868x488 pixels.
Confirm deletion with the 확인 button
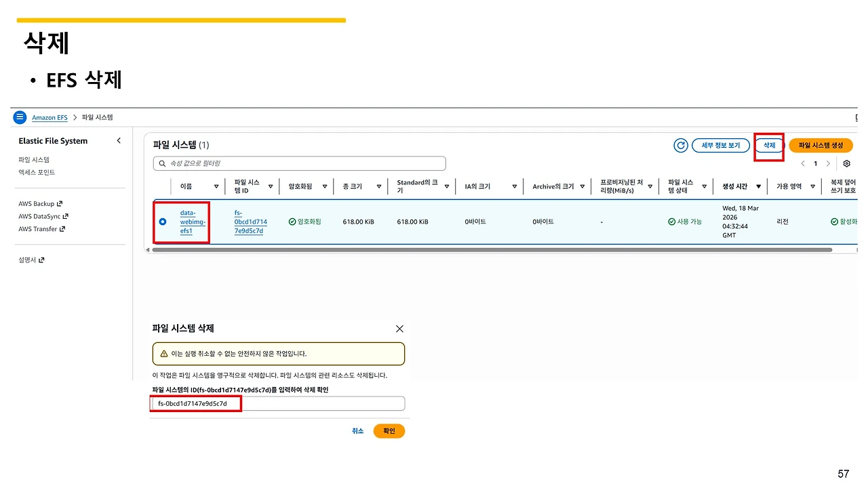(389, 431)
